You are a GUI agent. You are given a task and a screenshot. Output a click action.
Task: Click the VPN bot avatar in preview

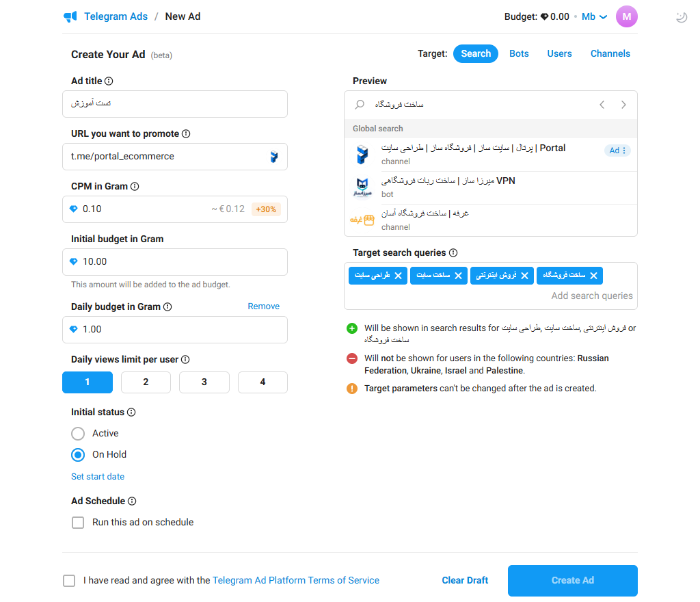362,187
